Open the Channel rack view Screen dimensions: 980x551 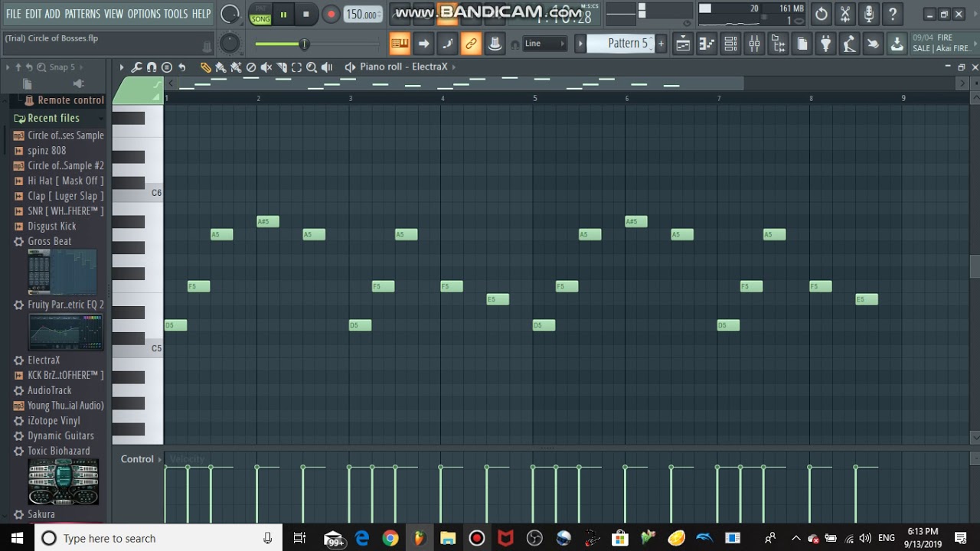click(x=730, y=44)
